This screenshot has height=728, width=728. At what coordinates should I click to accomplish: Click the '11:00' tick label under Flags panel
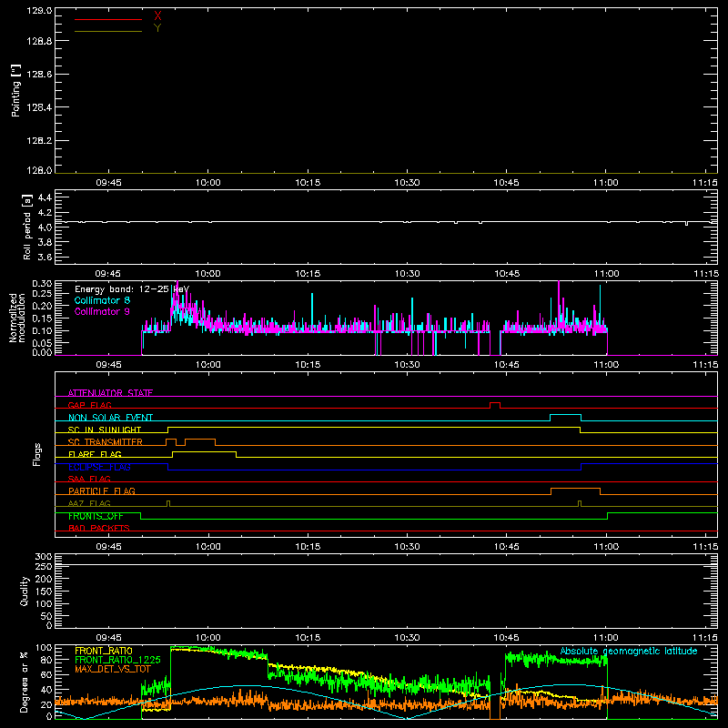click(x=606, y=547)
